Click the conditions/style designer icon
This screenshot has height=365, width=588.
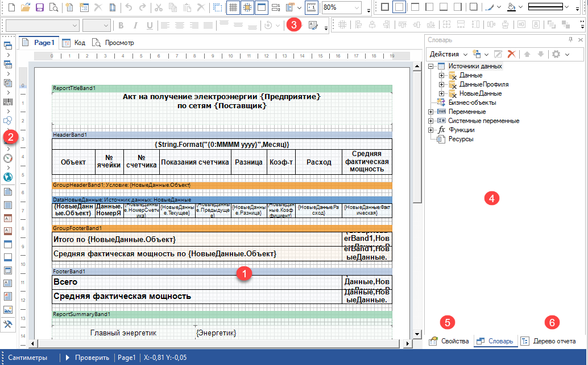[x=313, y=26]
